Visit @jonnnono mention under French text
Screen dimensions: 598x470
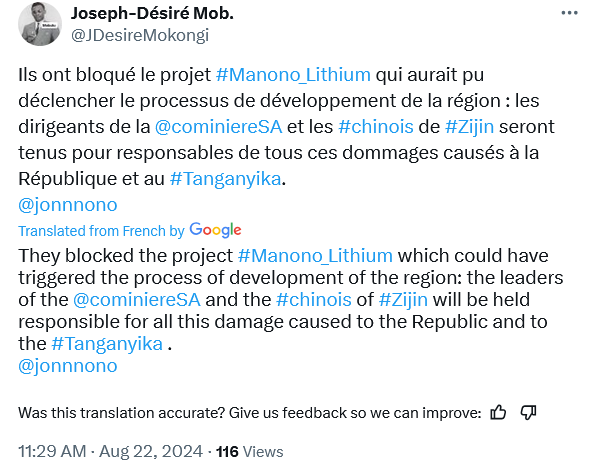click(68, 205)
